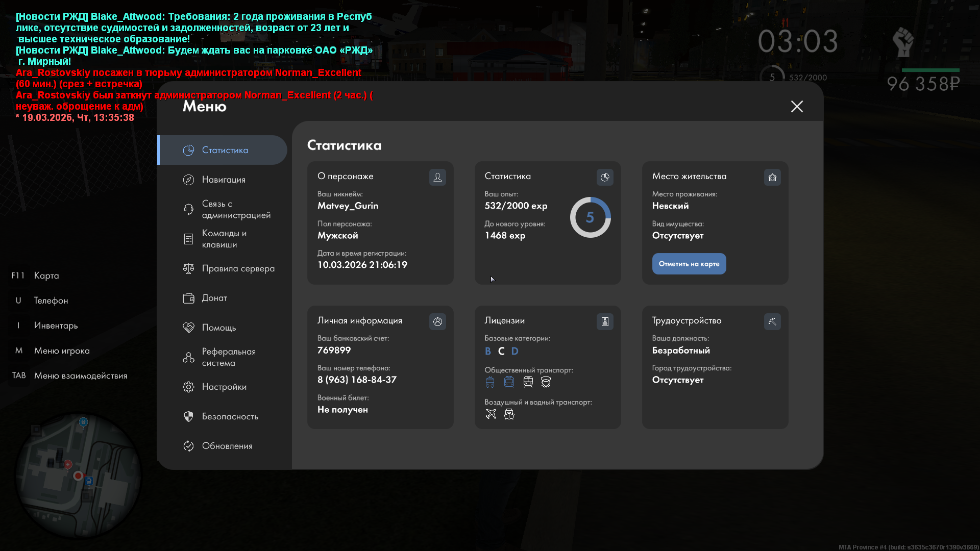Click the pickaxe icon in Трудоустройство card

[x=772, y=321]
